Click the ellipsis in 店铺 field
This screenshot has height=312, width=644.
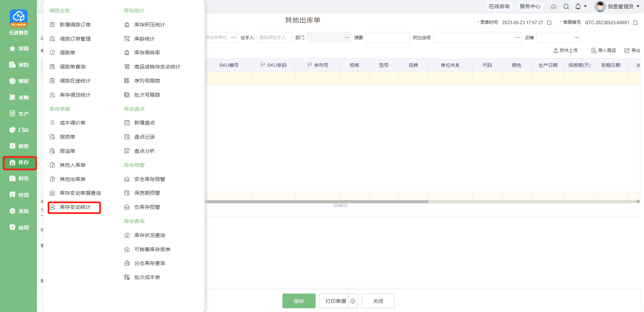[x=576, y=37]
